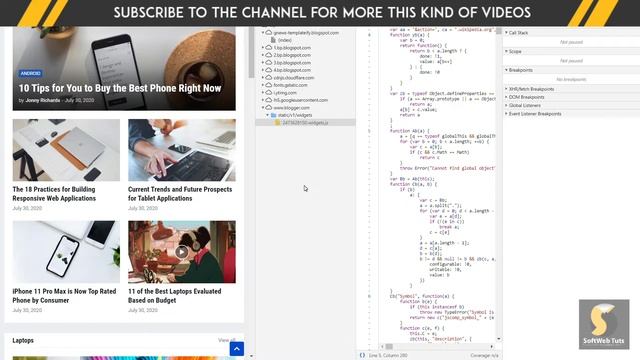Open iPhone 11 Pro Max Top Rated article

click(x=64, y=296)
